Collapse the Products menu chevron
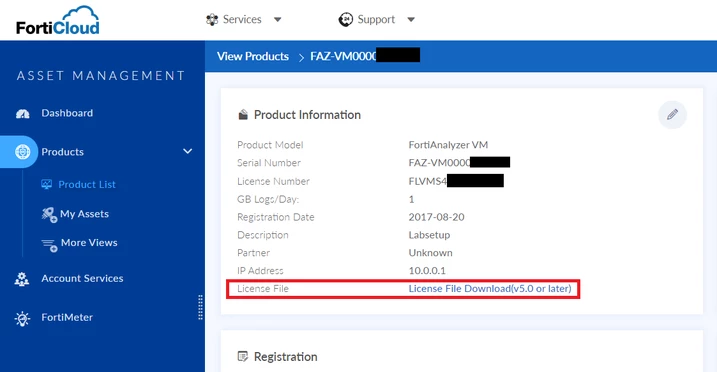This screenshot has height=372, width=717. click(187, 151)
